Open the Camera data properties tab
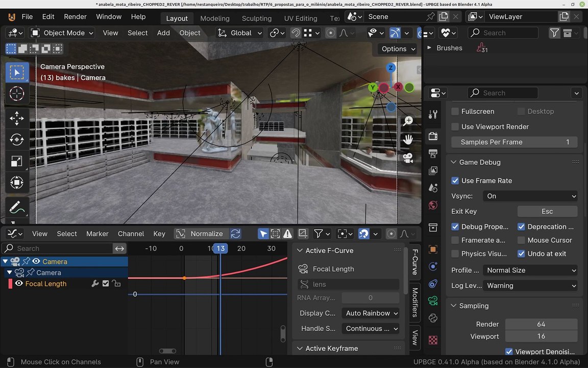The height and width of the screenshot is (368, 588). (x=433, y=301)
